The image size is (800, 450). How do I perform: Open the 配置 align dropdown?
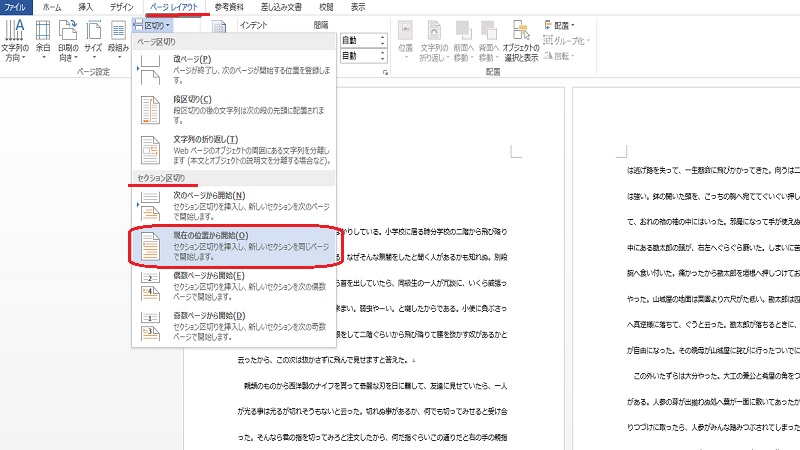pos(559,25)
